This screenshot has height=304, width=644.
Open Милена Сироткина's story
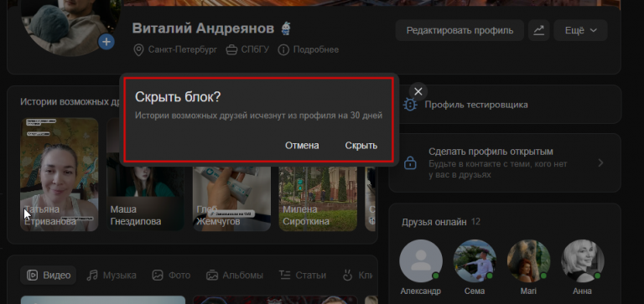(x=318, y=198)
